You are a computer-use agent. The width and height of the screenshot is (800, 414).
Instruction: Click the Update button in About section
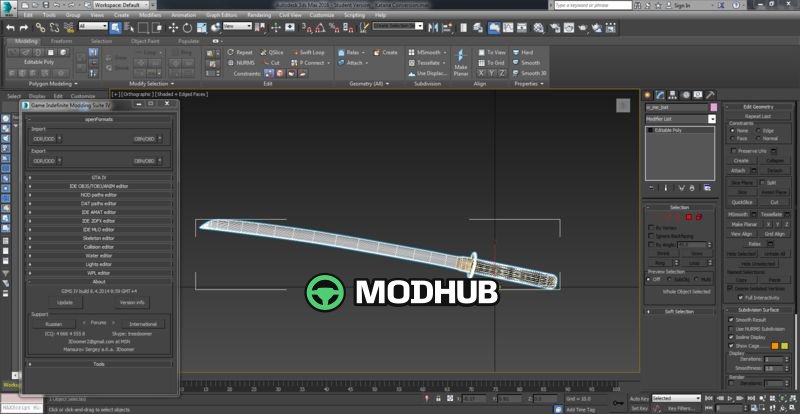click(x=65, y=302)
